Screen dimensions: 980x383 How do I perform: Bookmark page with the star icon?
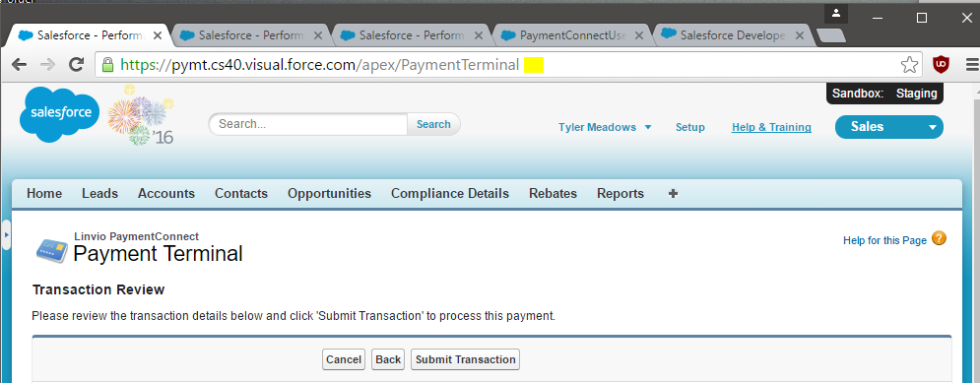909,64
